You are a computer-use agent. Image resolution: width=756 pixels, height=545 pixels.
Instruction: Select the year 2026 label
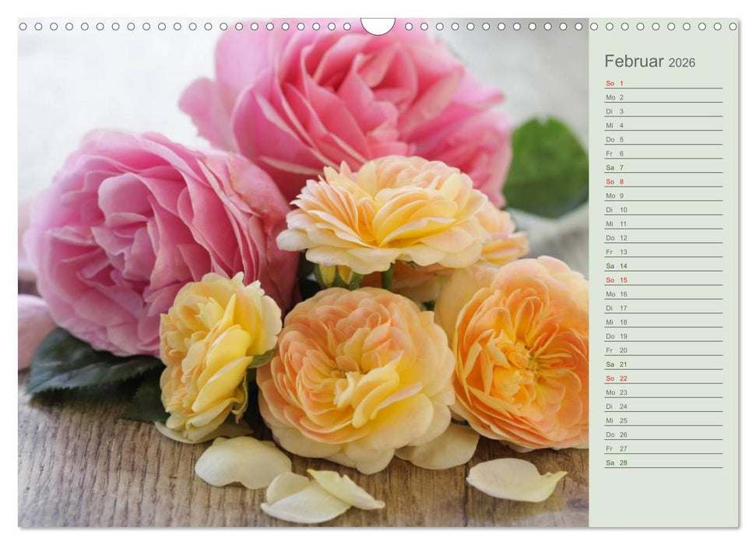tap(683, 62)
